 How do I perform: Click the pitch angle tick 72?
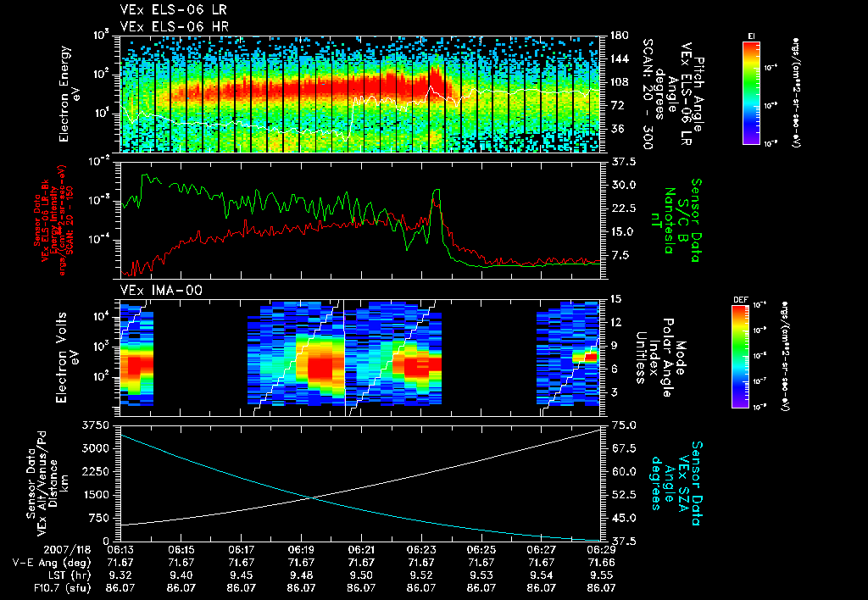point(615,106)
